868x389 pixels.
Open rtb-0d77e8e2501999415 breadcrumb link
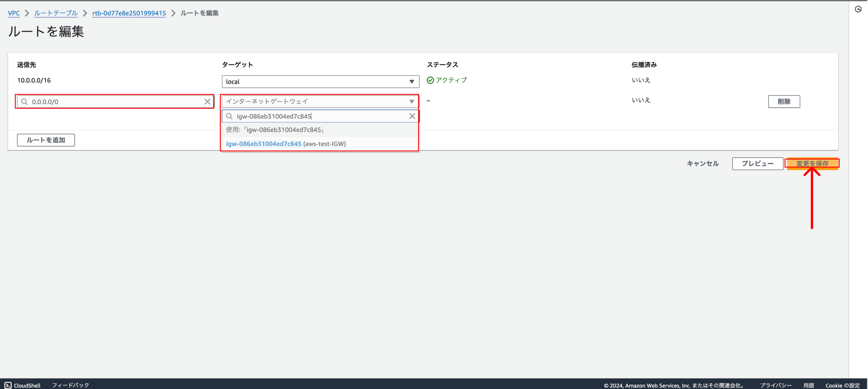(x=129, y=13)
